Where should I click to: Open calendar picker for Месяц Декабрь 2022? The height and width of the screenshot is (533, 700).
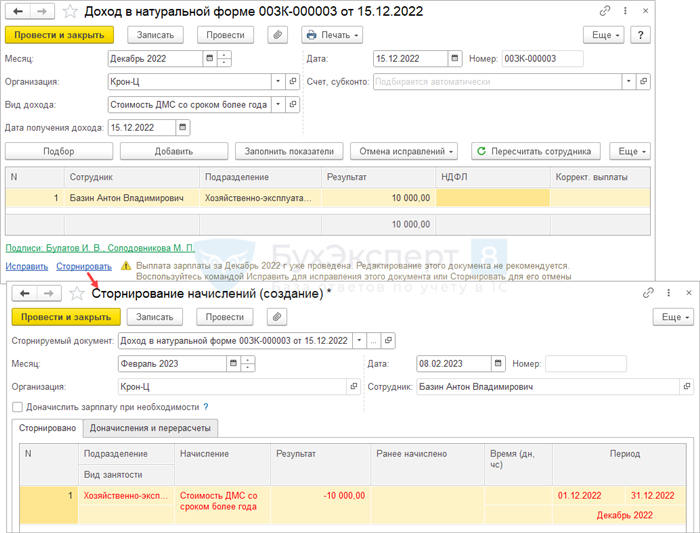[x=209, y=58]
